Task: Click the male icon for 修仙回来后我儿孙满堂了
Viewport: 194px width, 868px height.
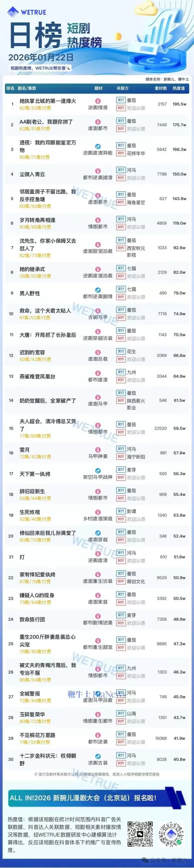Action: (x=98, y=533)
